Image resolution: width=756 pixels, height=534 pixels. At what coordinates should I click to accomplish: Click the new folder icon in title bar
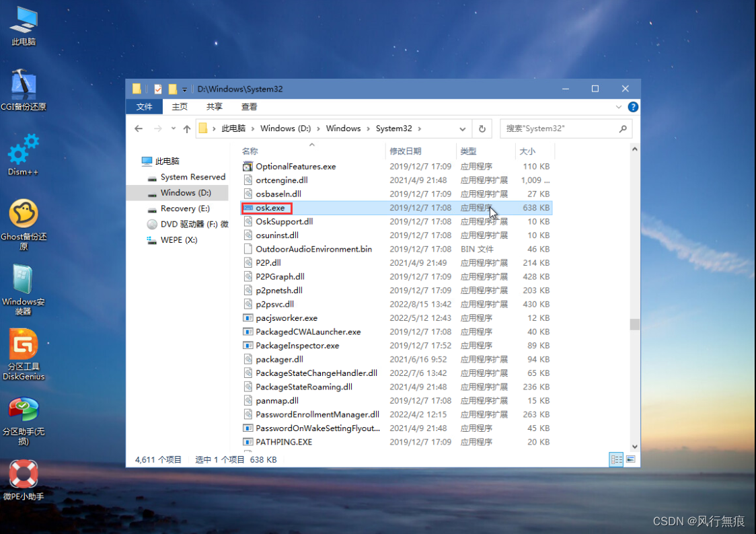[173, 89]
